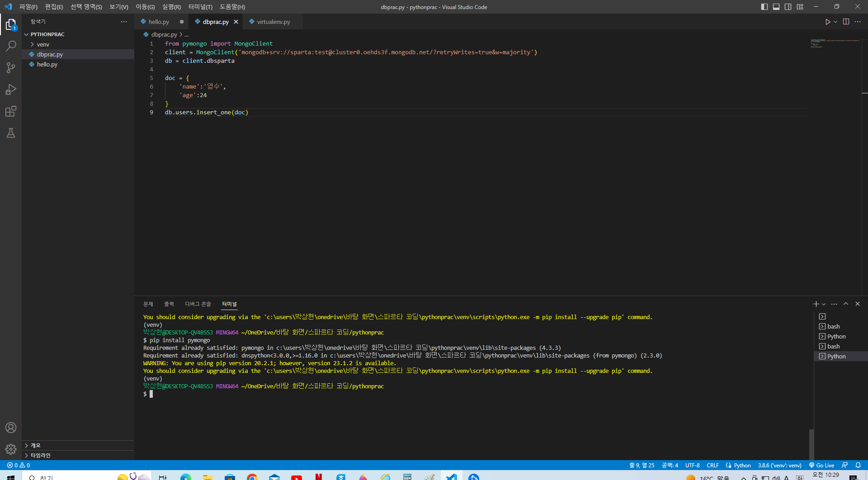Open the 출력 (Output) panel tab
The height and width of the screenshot is (480, 868).
coord(169,304)
